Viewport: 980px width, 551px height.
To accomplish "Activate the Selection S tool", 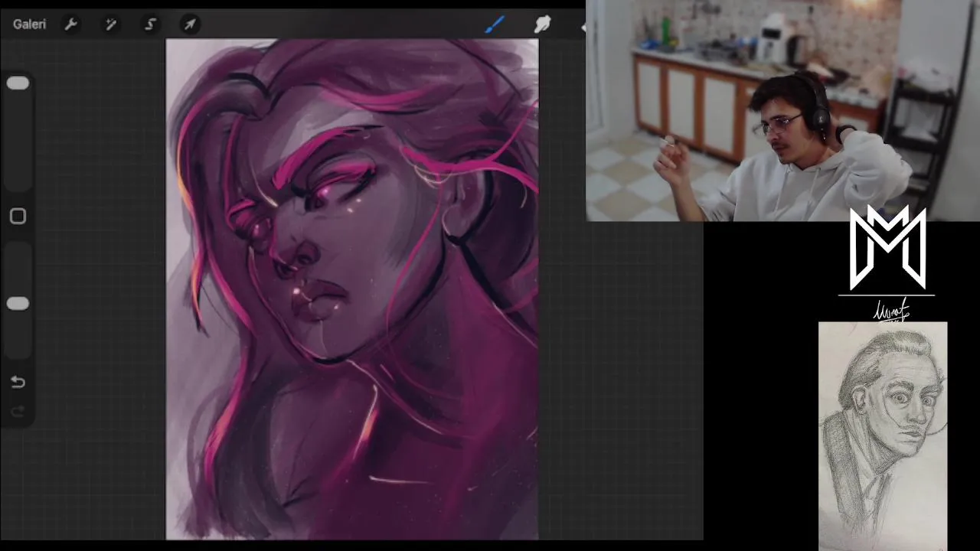I will [150, 24].
